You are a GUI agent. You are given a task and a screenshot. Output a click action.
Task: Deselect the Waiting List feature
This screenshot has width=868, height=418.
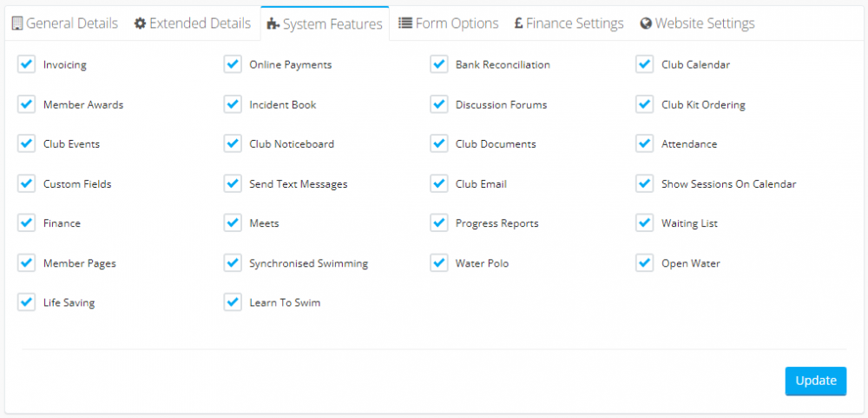click(x=645, y=223)
